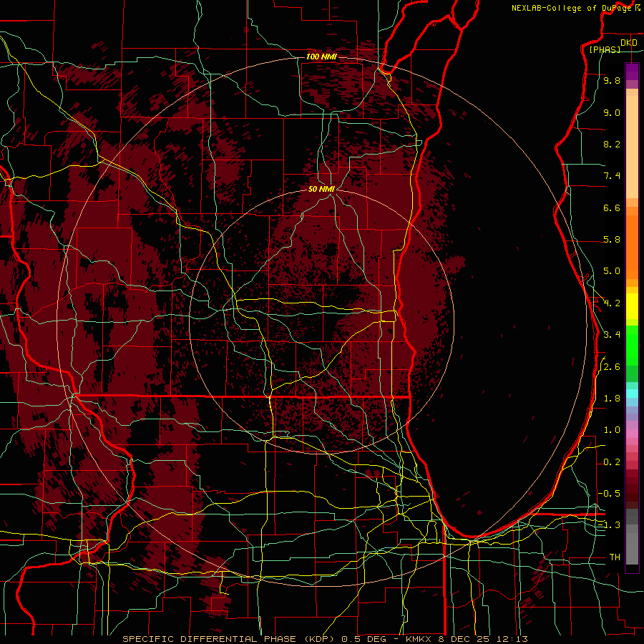Viewport: 644px width, 644px height.
Task: Click the [PHAS] legend unit label
Action: 605,49
